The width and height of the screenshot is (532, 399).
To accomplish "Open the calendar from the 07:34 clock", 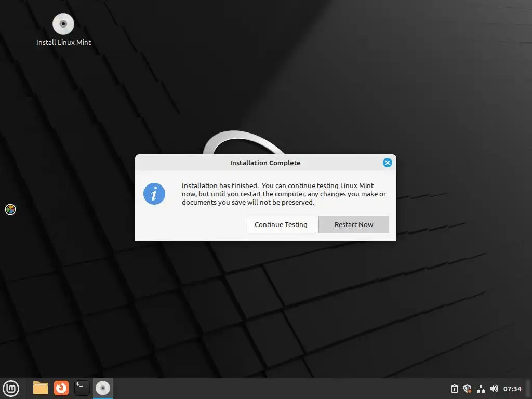I will (x=512, y=389).
